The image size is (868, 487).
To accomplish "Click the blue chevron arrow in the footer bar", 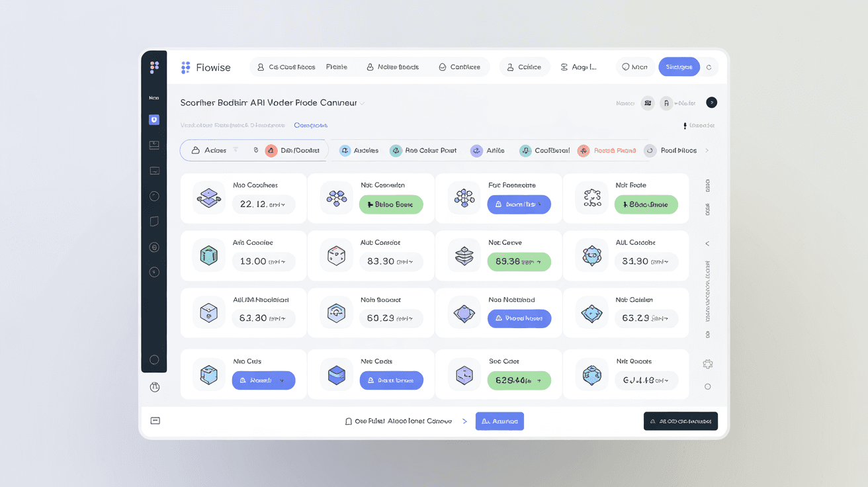I will click(464, 421).
